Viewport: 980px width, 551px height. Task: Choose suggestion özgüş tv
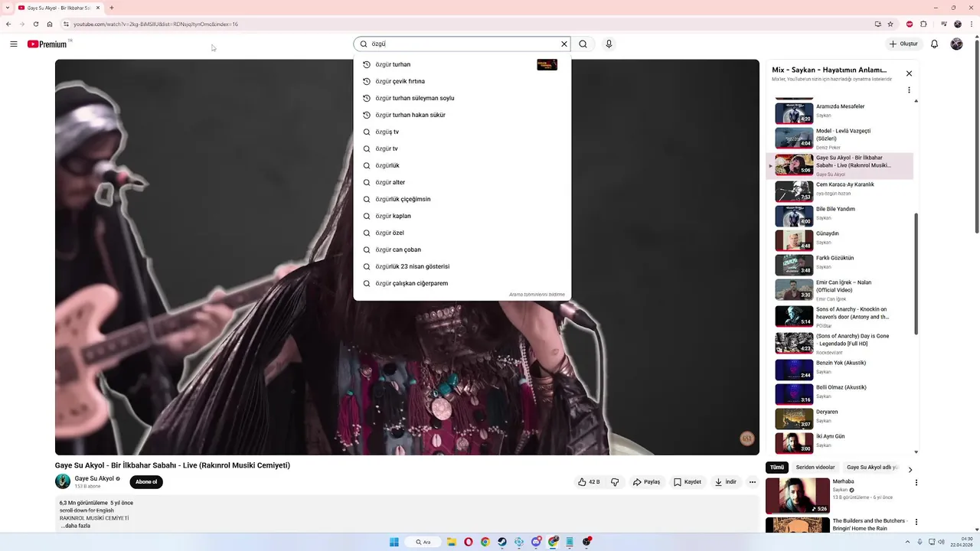(x=462, y=132)
